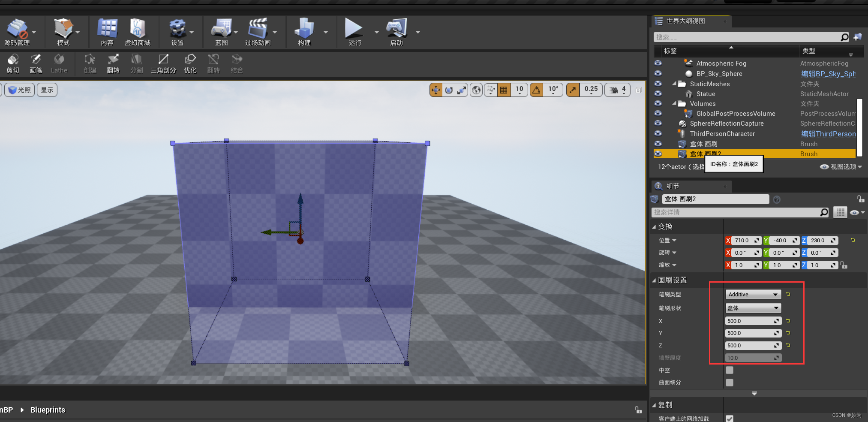Hide the Atmospheric Fog actor via eye icon

pyautogui.click(x=658, y=63)
